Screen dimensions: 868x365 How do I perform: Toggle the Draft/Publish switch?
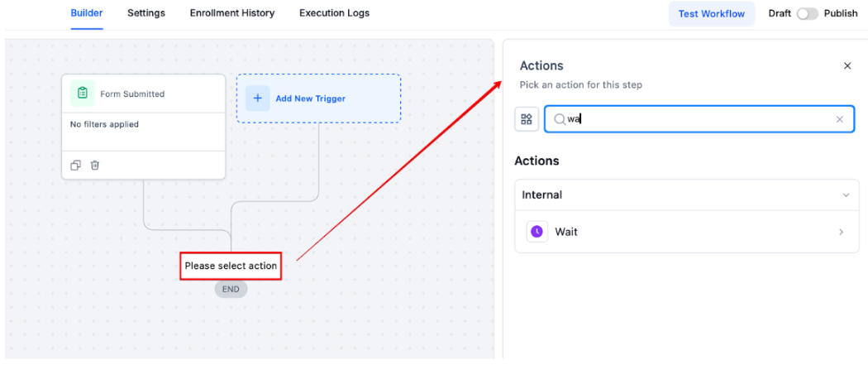coord(807,14)
